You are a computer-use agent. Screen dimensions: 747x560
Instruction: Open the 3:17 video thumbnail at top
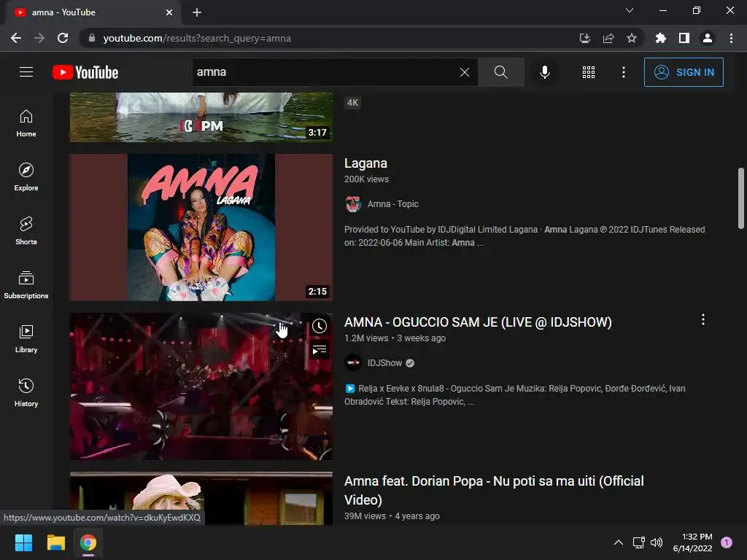pyautogui.click(x=201, y=117)
